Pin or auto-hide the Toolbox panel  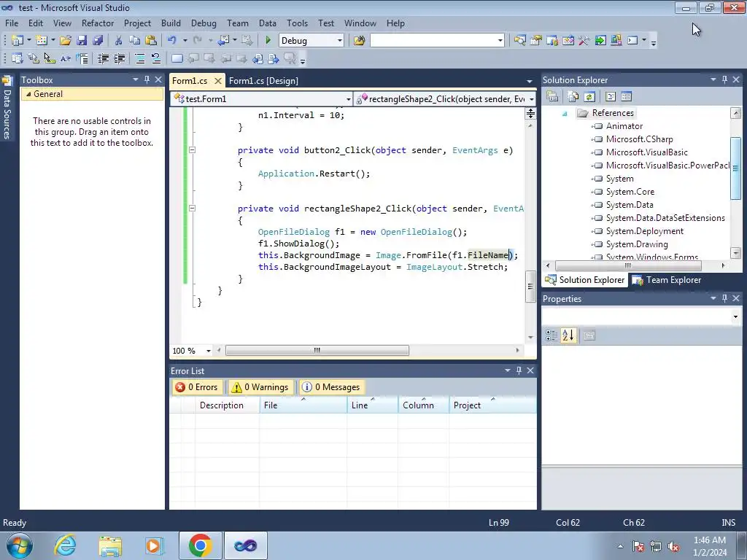pos(147,79)
